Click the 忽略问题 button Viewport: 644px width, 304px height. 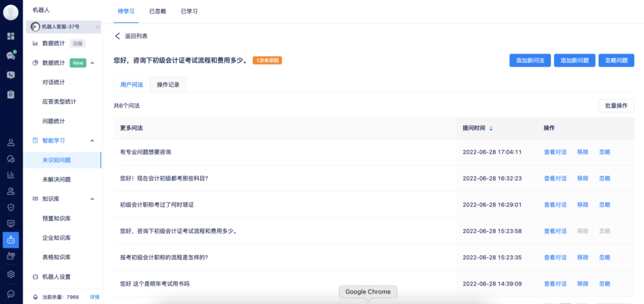click(616, 60)
